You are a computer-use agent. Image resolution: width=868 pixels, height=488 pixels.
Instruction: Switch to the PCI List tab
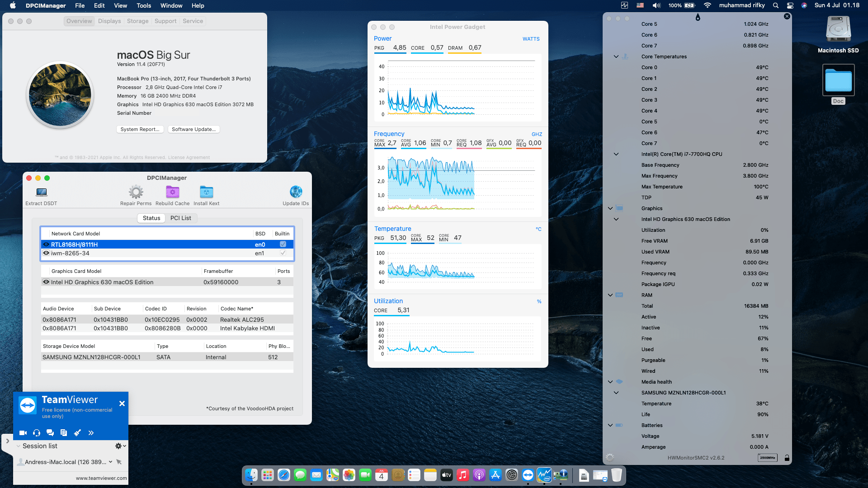pyautogui.click(x=180, y=218)
